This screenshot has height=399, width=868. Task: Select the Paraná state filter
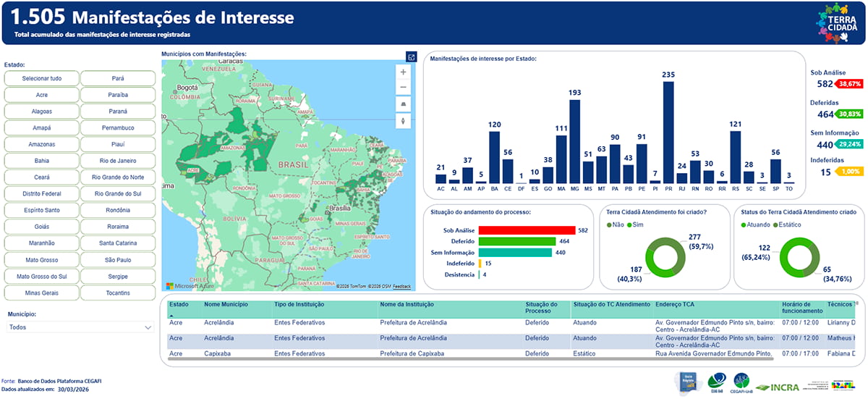(118, 112)
